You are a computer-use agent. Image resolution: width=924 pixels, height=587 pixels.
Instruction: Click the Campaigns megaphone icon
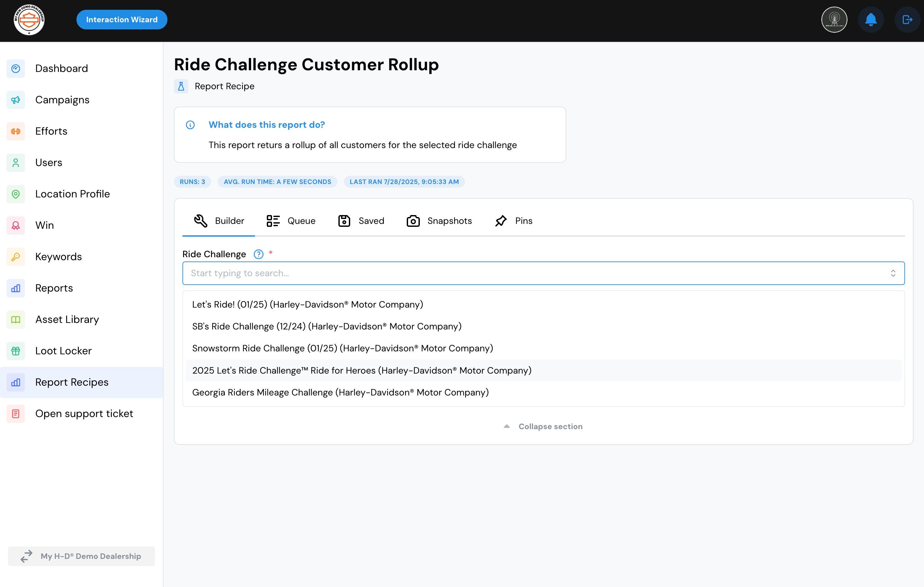click(16, 100)
